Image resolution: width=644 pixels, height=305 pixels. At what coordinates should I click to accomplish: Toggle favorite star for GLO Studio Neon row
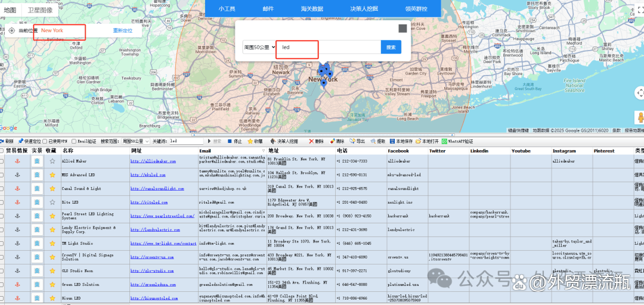[x=52, y=271]
